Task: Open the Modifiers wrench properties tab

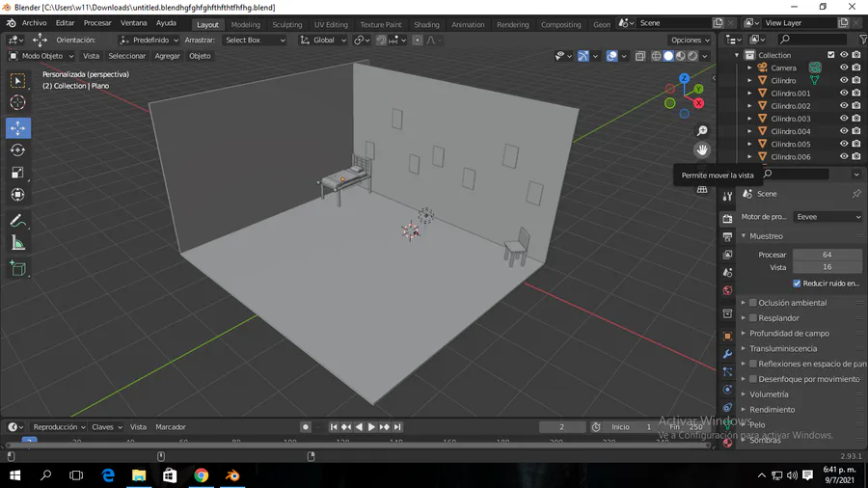Action: coord(727,354)
